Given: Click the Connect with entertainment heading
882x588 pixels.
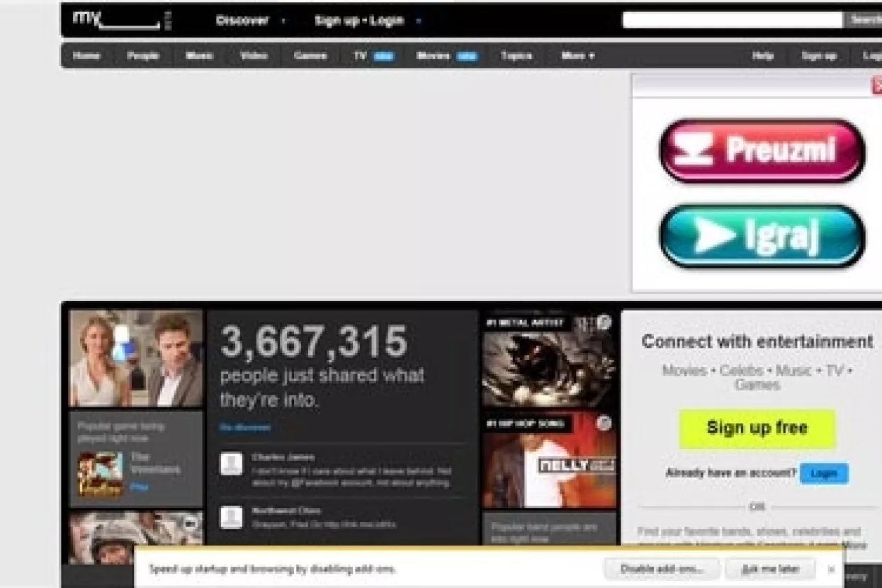Looking at the screenshot, I should point(757,341).
